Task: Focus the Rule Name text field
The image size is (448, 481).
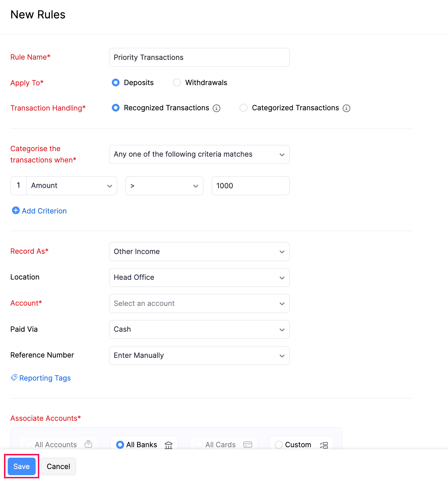Action: (x=199, y=57)
